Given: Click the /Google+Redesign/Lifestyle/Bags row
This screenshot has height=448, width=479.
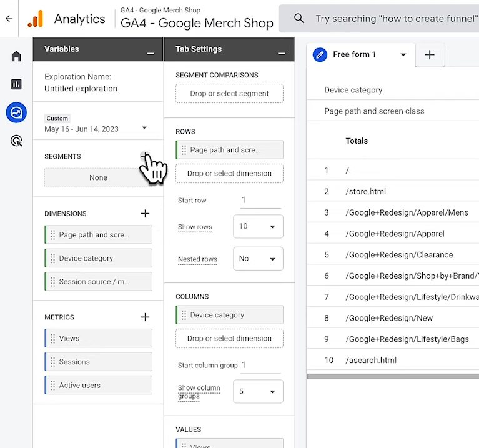Looking at the screenshot, I should pos(393,339).
